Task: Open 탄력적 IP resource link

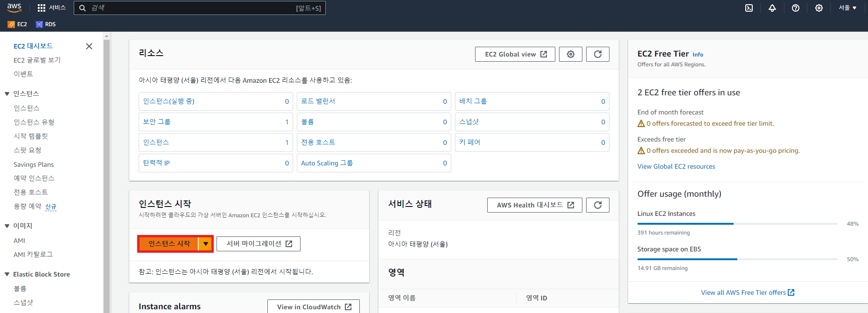Action: pyautogui.click(x=156, y=163)
